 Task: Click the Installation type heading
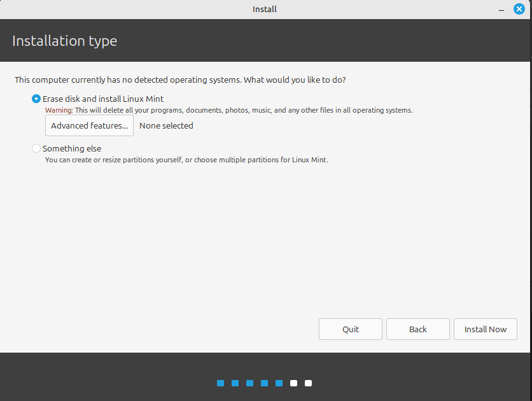64,41
